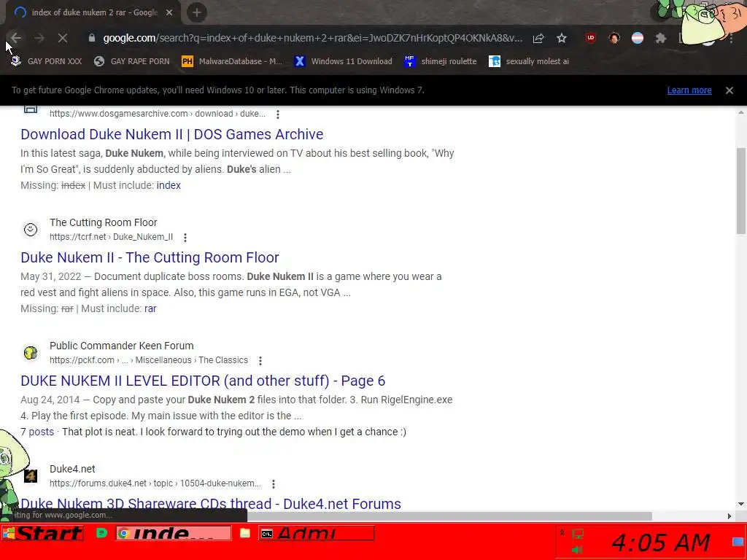Click the avatar face extension icon

tap(614, 38)
